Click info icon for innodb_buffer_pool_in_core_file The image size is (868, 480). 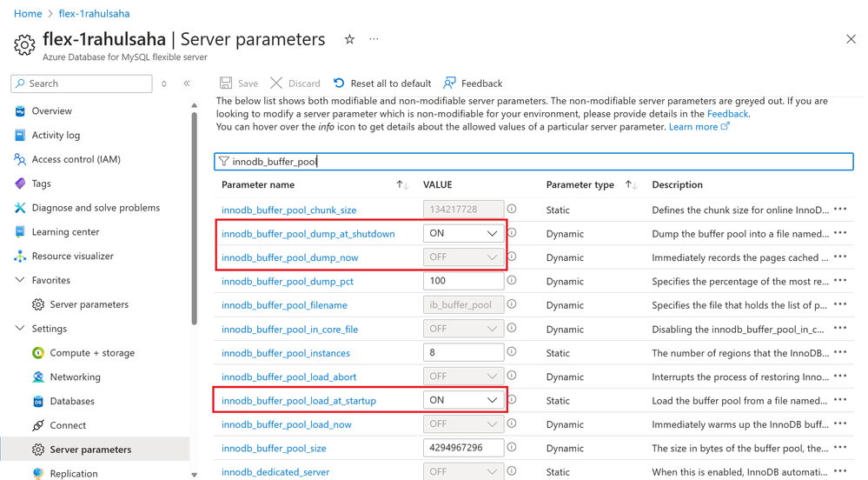[x=512, y=328]
